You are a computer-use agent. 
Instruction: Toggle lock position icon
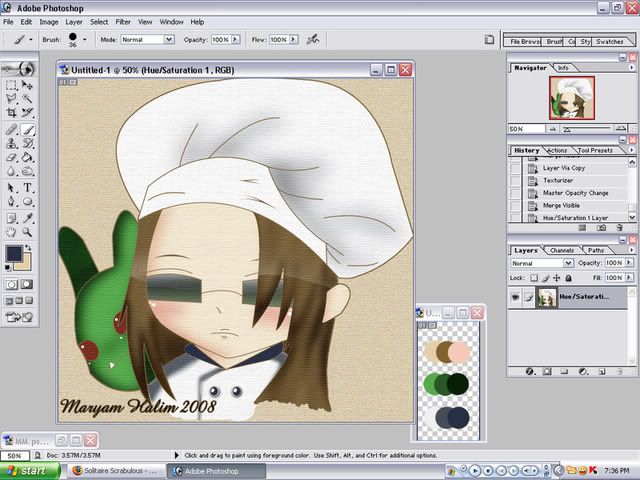[557, 278]
